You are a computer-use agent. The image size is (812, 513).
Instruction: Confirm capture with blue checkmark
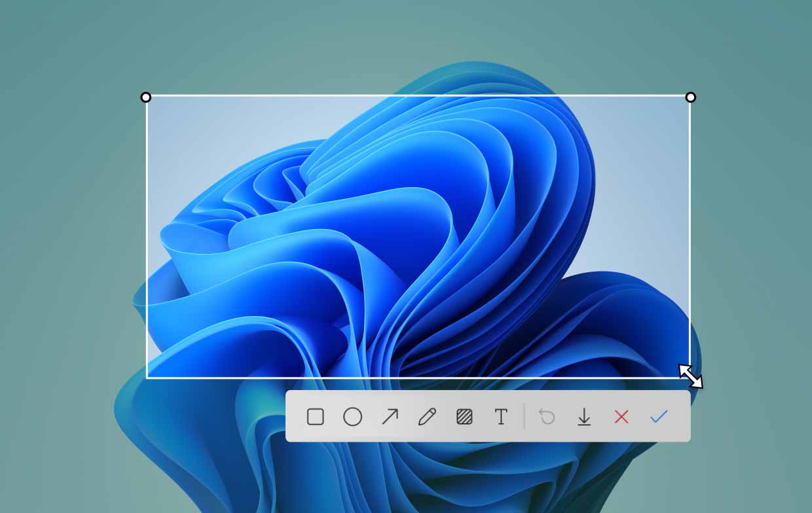tap(659, 417)
